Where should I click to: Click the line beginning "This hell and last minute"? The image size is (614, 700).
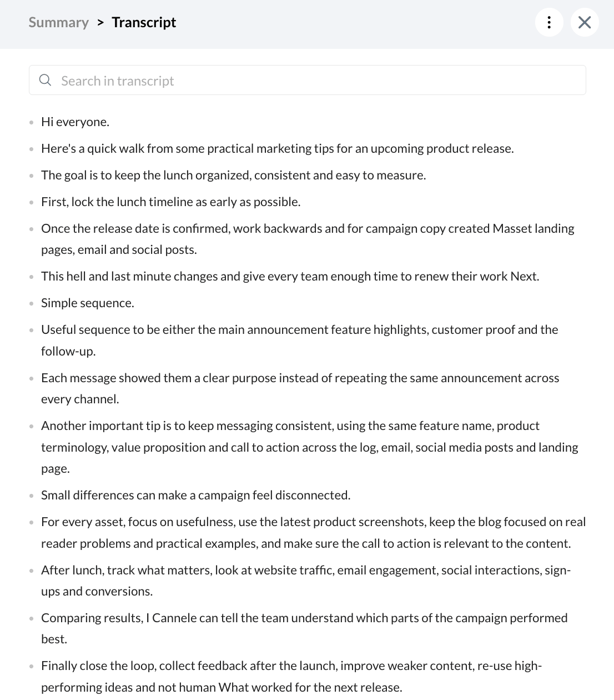290,276
